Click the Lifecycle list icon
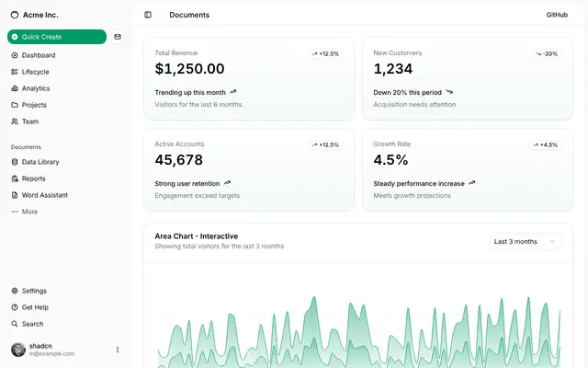This screenshot has height=368, width=588. click(15, 72)
